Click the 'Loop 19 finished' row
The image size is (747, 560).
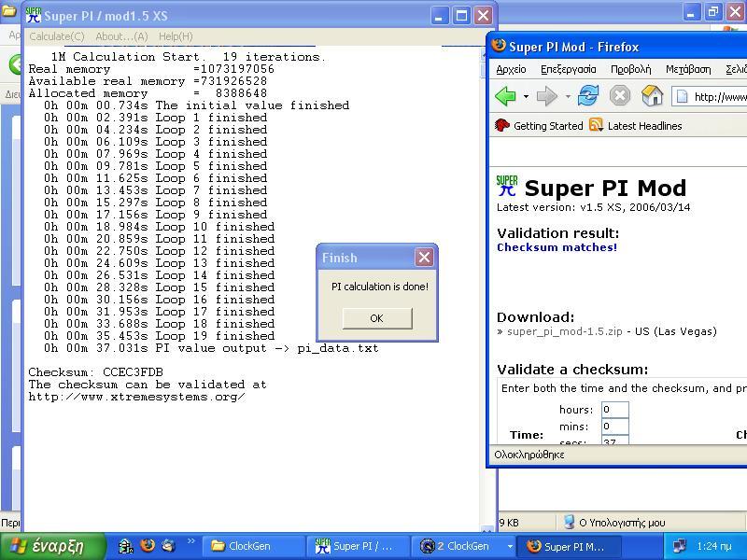pyautogui.click(x=159, y=336)
